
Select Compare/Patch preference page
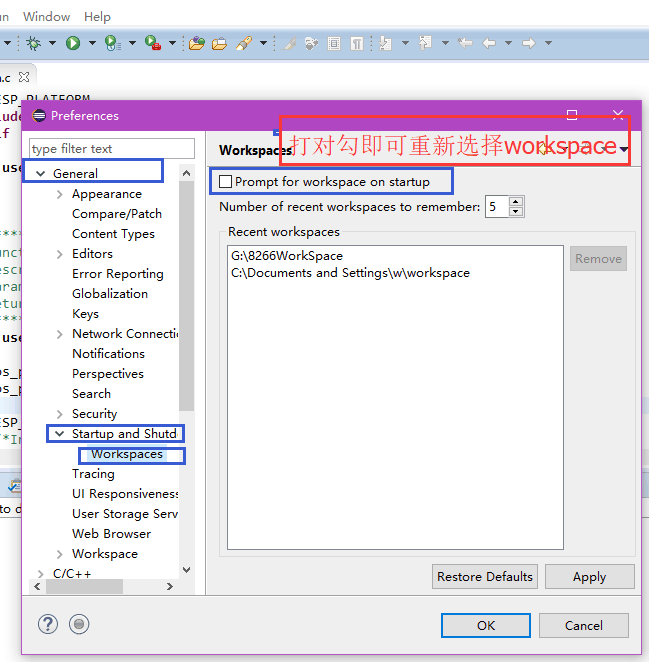click(x=117, y=214)
